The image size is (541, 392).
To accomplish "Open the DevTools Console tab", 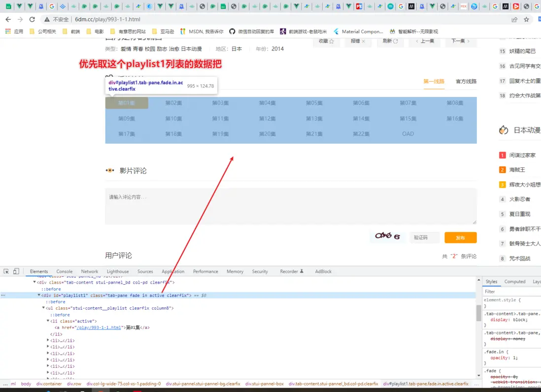I will pyautogui.click(x=64, y=271).
